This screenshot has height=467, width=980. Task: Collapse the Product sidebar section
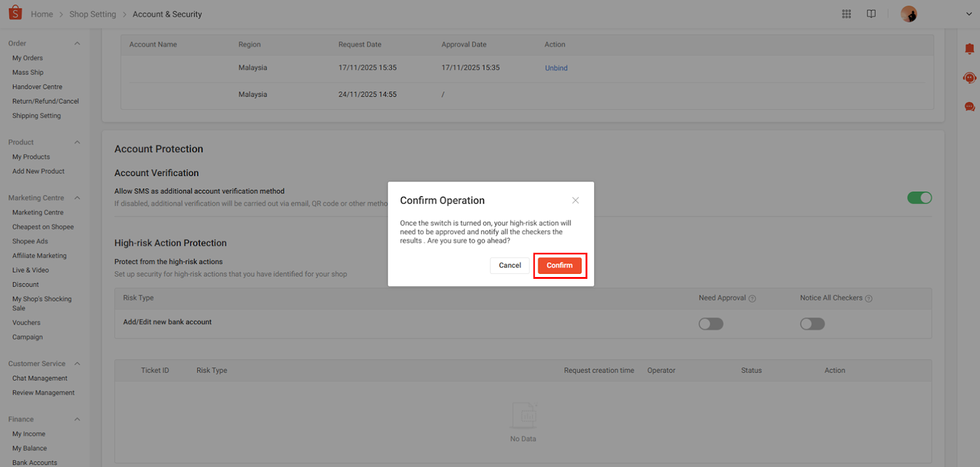77,142
